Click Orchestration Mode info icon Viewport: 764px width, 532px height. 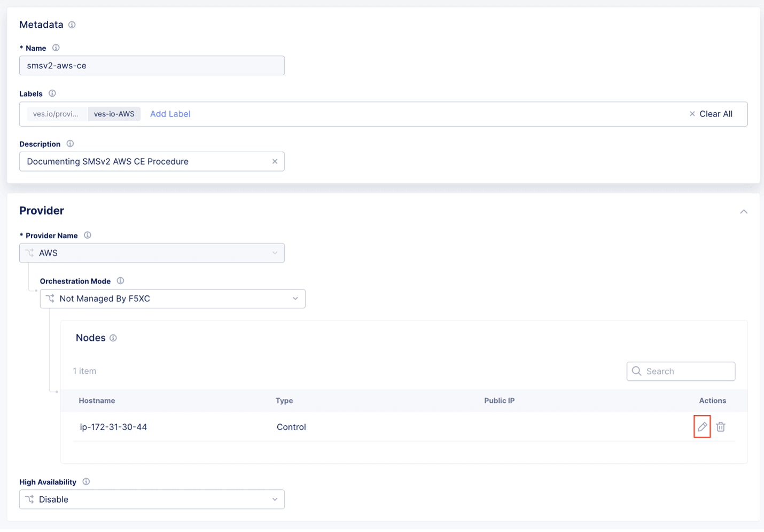click(121, 281)
